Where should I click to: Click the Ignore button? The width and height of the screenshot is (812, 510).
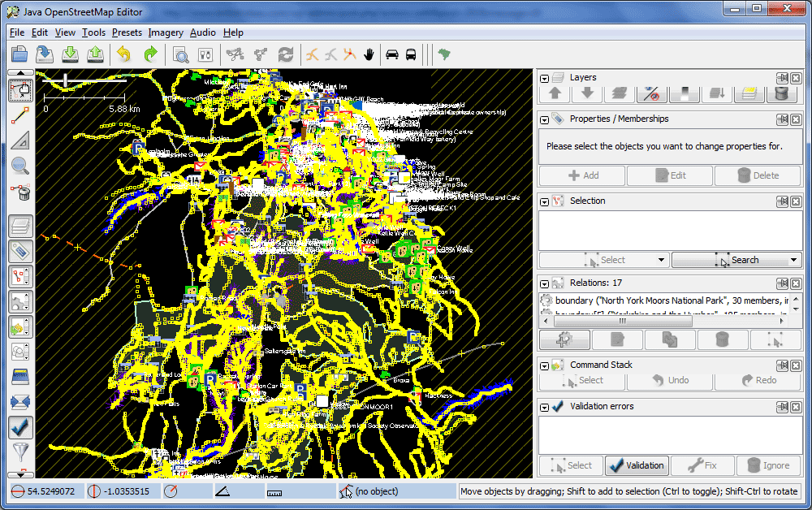coord(769,465)
